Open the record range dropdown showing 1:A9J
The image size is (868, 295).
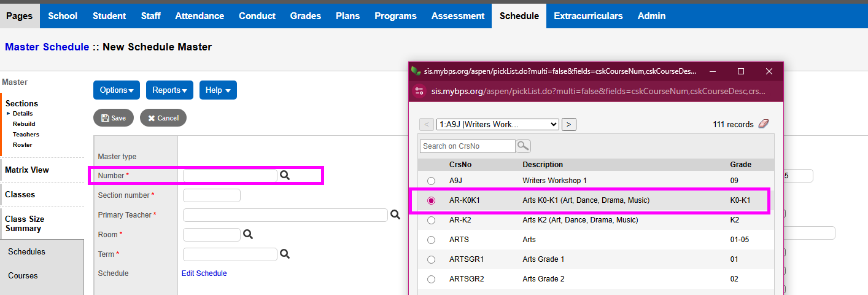(x=497, y=124)
